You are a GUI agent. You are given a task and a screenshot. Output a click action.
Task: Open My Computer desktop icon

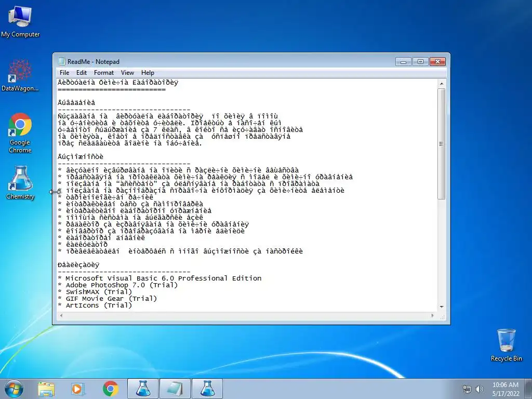[x=20, y=22]
